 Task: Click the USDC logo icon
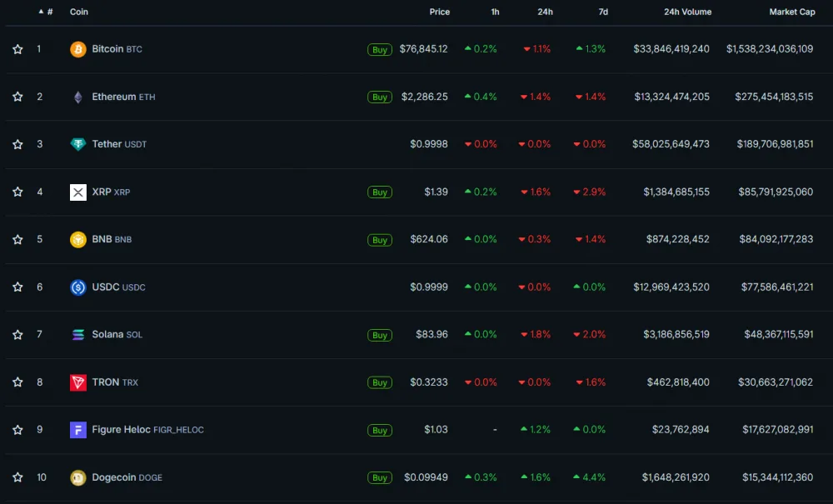coord(78,287)
